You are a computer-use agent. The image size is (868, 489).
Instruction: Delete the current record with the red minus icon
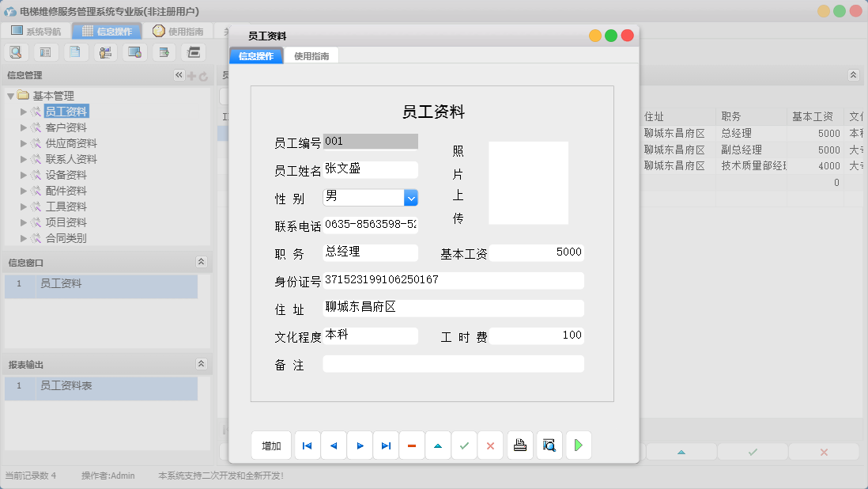[x=412, y=445]
